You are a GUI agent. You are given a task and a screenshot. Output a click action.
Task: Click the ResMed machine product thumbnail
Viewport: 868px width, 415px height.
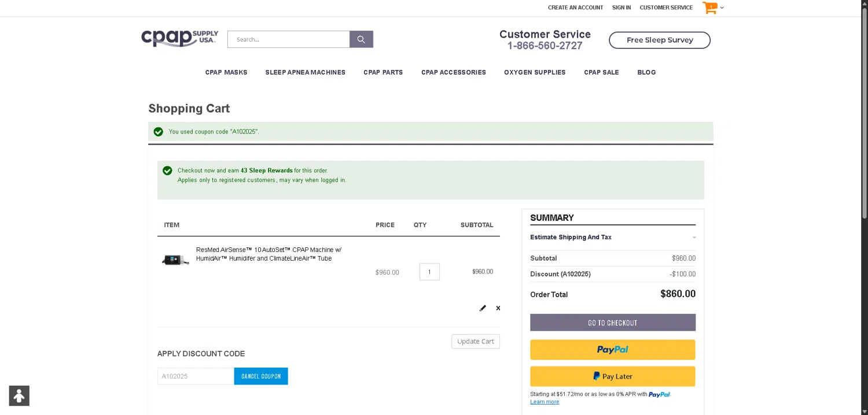pyautogui.click(x=175, y=260)
